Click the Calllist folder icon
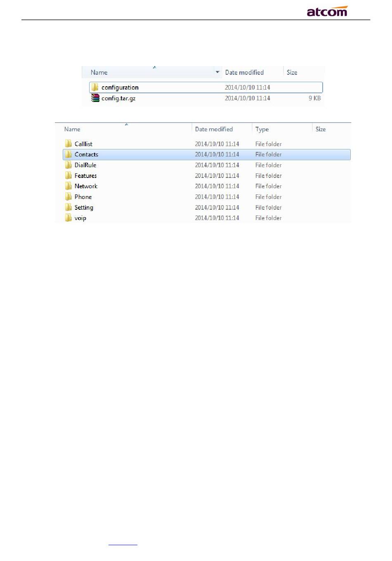Viewport: 392px width, 561px height. (68, 144)
